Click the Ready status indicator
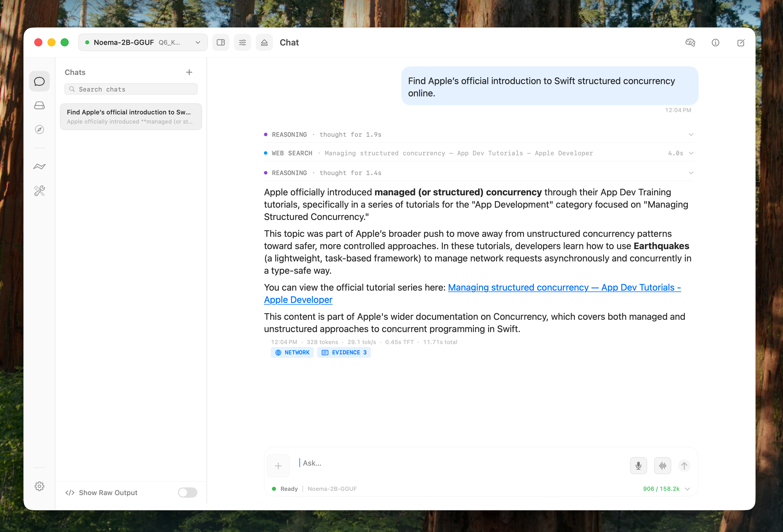Screen dimensions: 783x532 point(285,489)
